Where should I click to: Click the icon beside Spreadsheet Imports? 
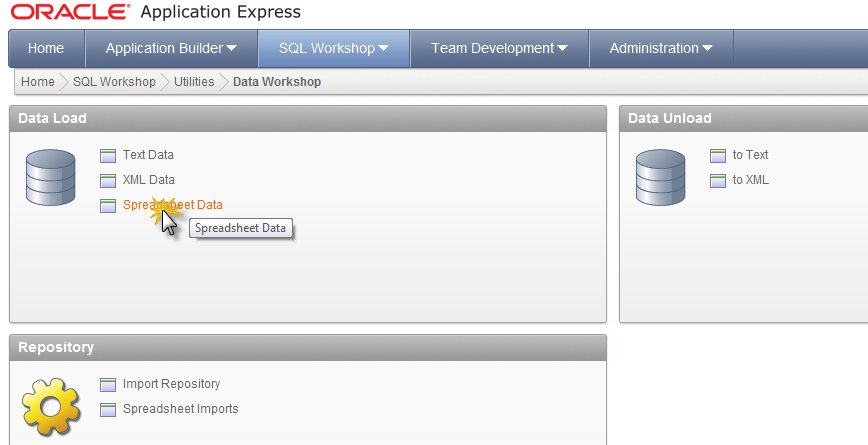(108, 410)
